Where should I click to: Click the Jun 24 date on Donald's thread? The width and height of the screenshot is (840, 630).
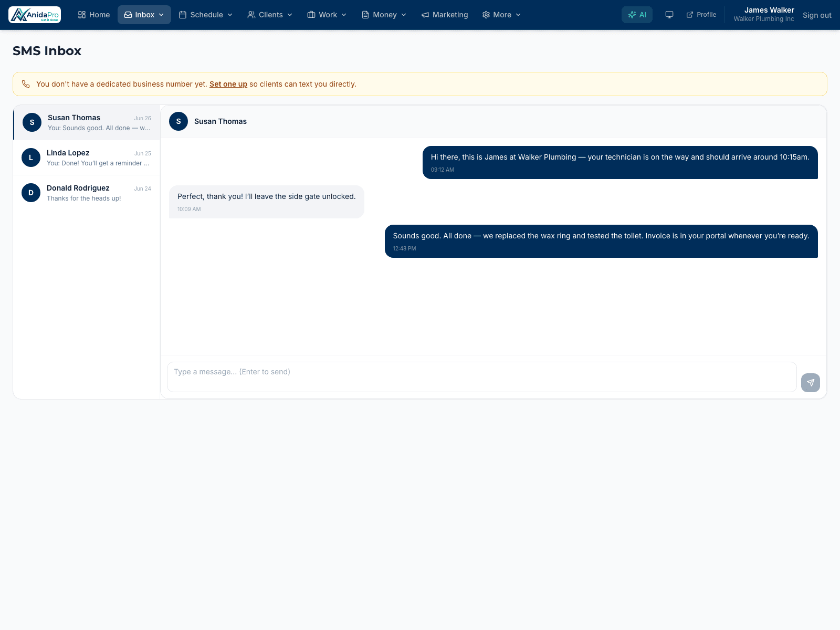(142, 188)
